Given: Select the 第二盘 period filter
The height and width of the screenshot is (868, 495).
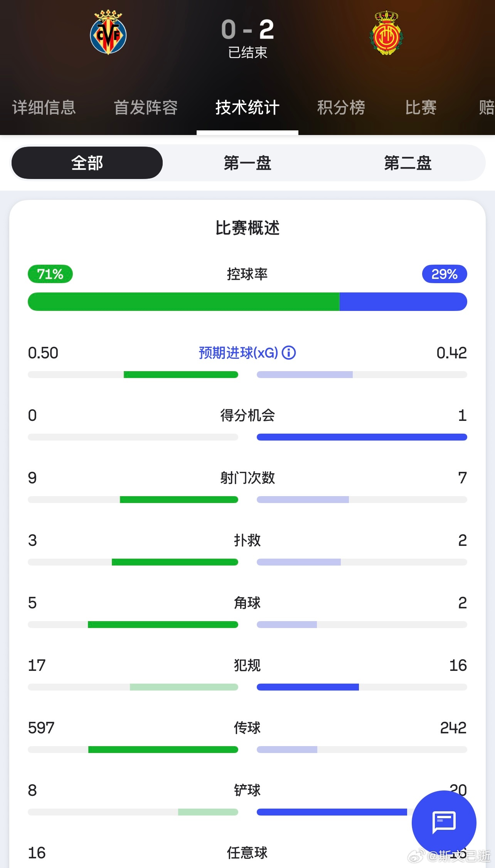Looking at the screenshot, I should (x=408, y=163).
